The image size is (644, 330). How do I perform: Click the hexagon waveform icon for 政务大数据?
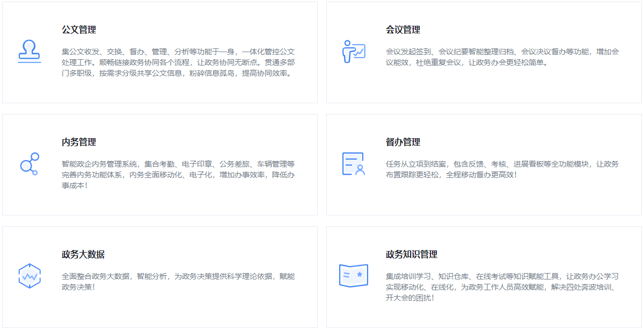[30, 276]
